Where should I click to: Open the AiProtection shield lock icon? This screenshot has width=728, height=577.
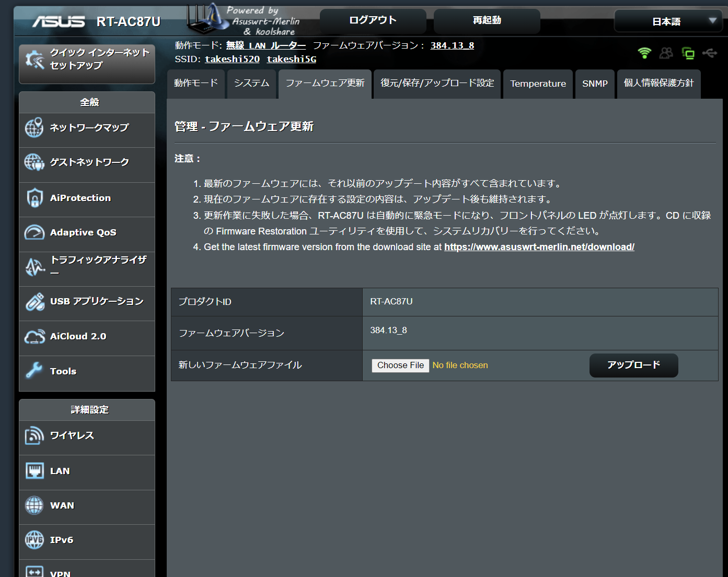(34, 198)
